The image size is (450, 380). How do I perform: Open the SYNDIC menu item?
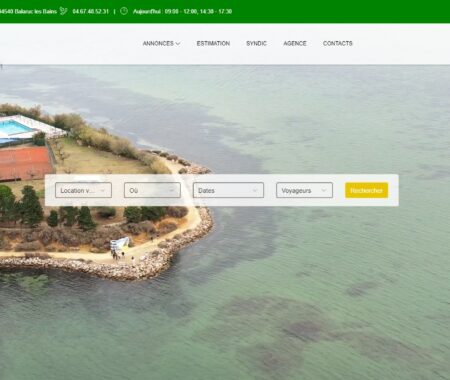point(256,43)
